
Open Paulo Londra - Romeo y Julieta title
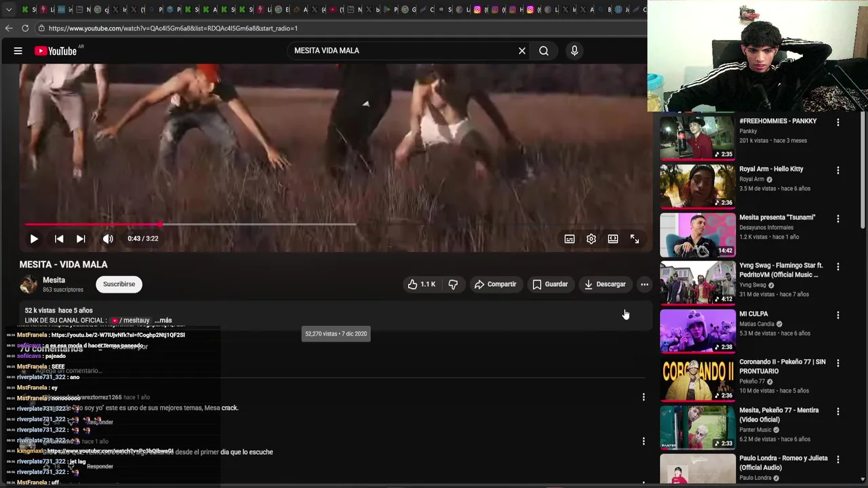click(x=783, y=463)
